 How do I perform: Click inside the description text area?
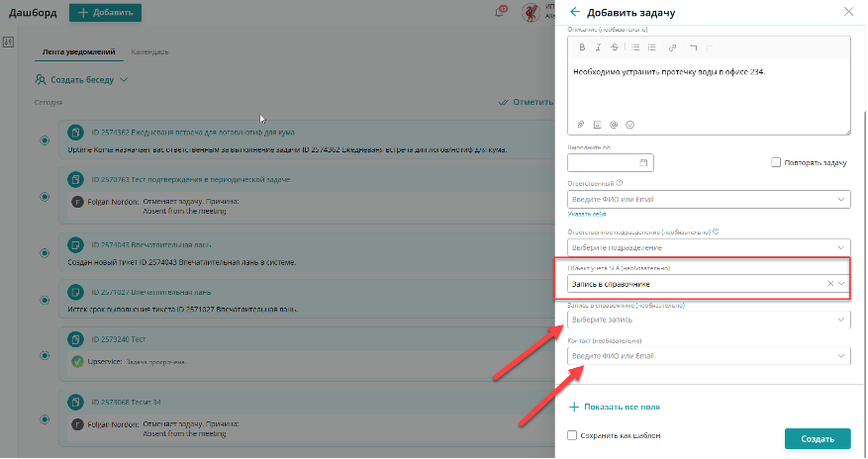[x=709, y=88]
